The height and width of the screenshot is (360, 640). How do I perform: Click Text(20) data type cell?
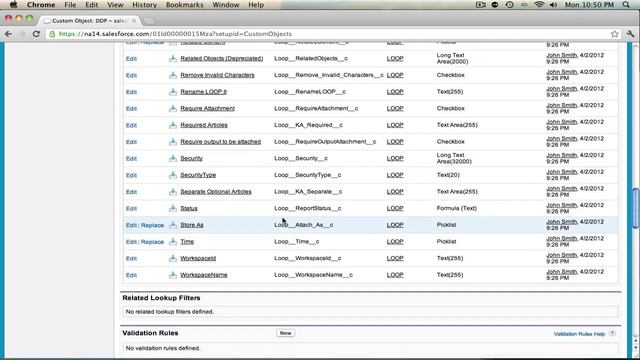[x=448, y=175]
